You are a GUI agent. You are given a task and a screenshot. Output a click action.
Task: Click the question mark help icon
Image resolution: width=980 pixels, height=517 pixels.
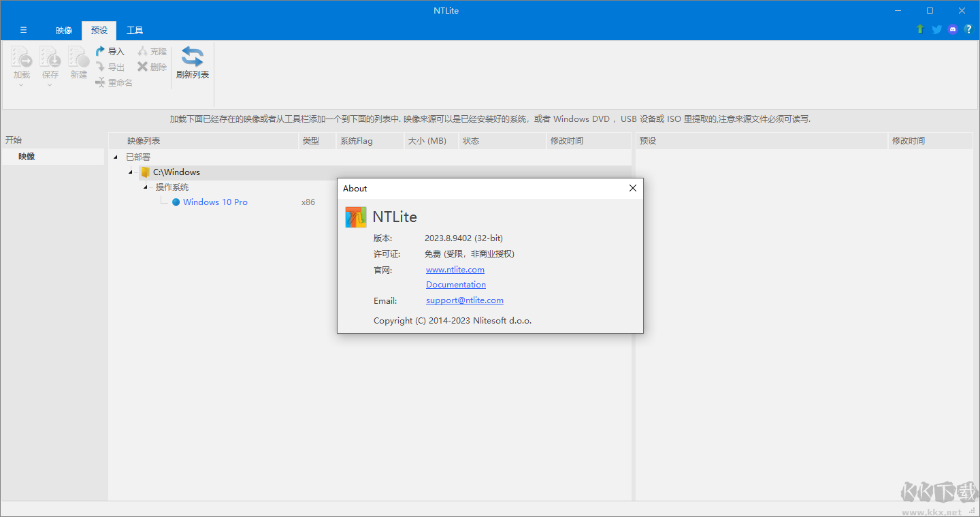coord(968,29)
